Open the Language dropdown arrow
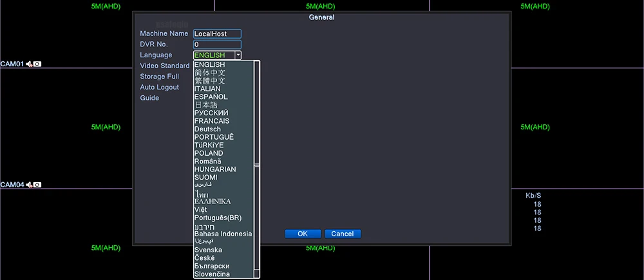This screenshot has height=280, width=644. tap(238, 55)
